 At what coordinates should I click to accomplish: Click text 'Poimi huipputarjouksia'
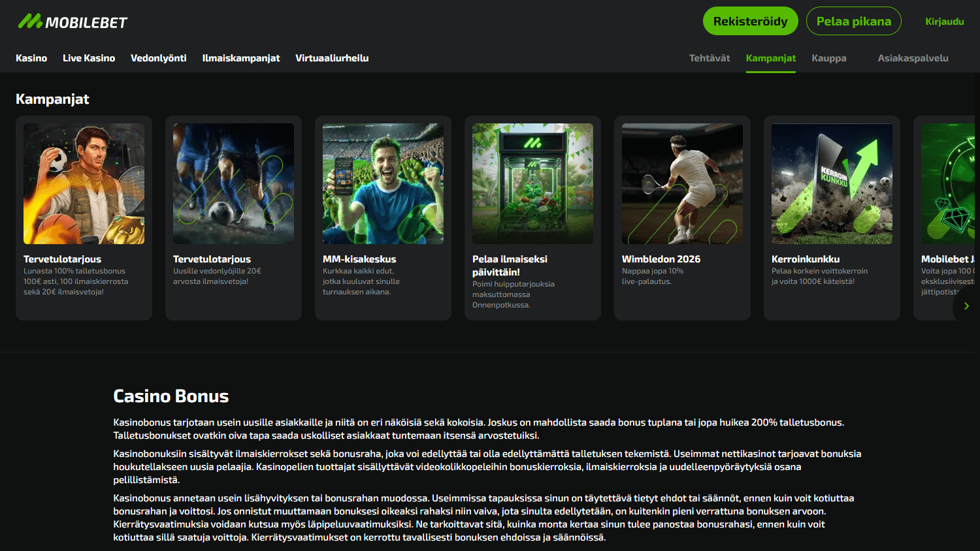(514, 284)
